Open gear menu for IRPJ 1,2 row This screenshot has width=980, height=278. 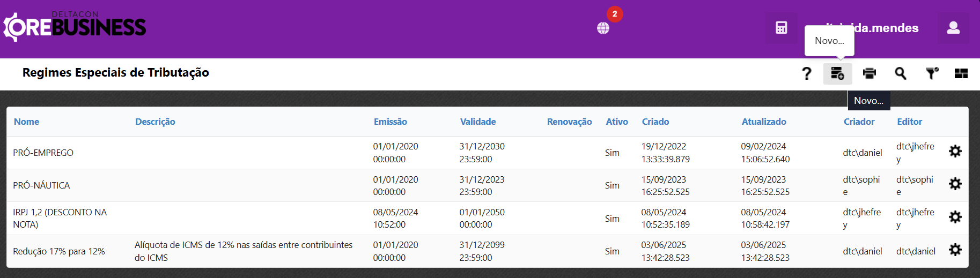click(955, 217)
